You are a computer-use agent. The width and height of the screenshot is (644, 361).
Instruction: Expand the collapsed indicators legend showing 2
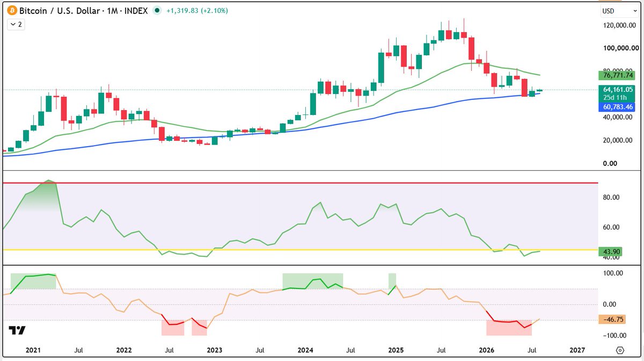pyautogui.click(x=16, y=24)
